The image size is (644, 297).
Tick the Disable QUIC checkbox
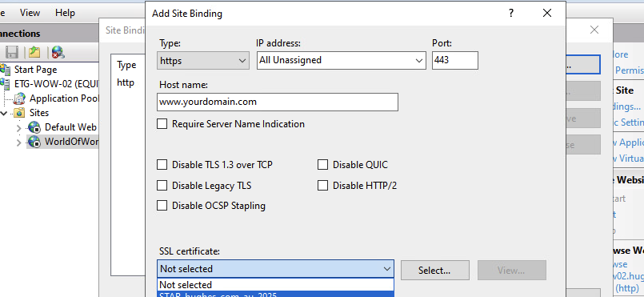(323, 165)
